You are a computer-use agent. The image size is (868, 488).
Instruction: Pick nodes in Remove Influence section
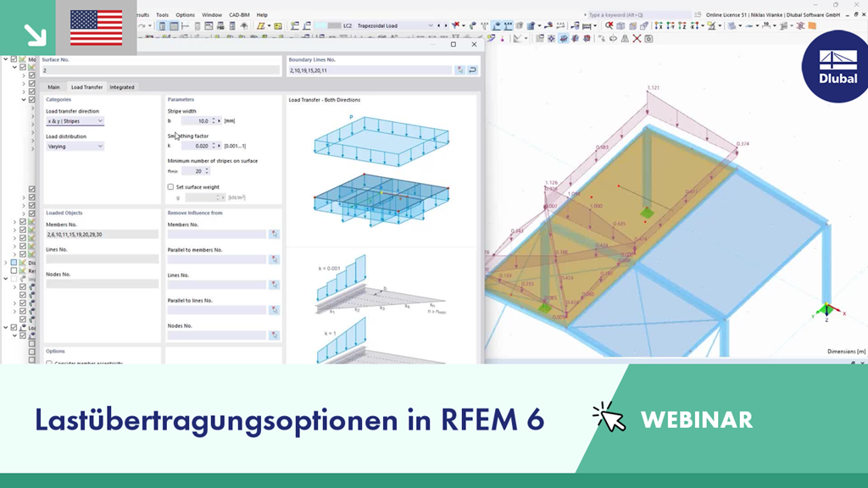click(274, 335)
